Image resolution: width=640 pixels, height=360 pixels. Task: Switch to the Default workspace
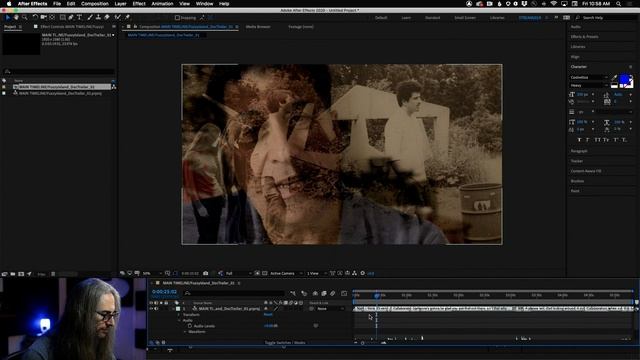[x=381, y=18]
